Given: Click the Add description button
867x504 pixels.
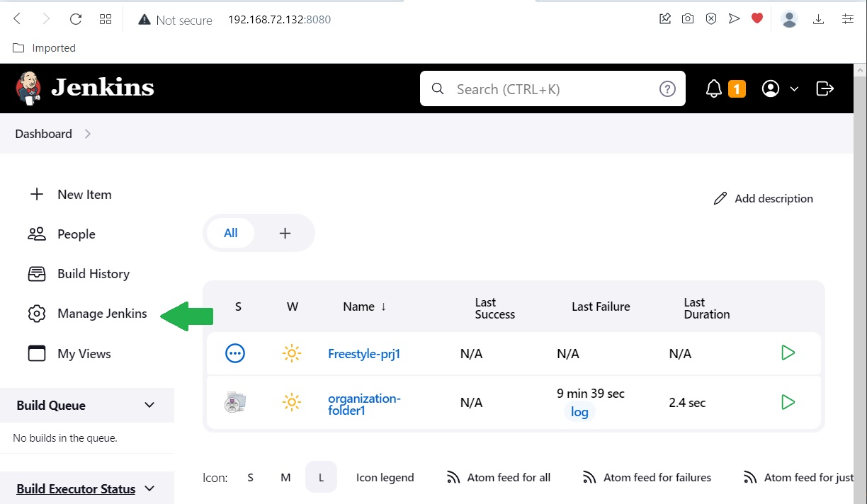Looking at the screenshot, I should pos(763,199).
